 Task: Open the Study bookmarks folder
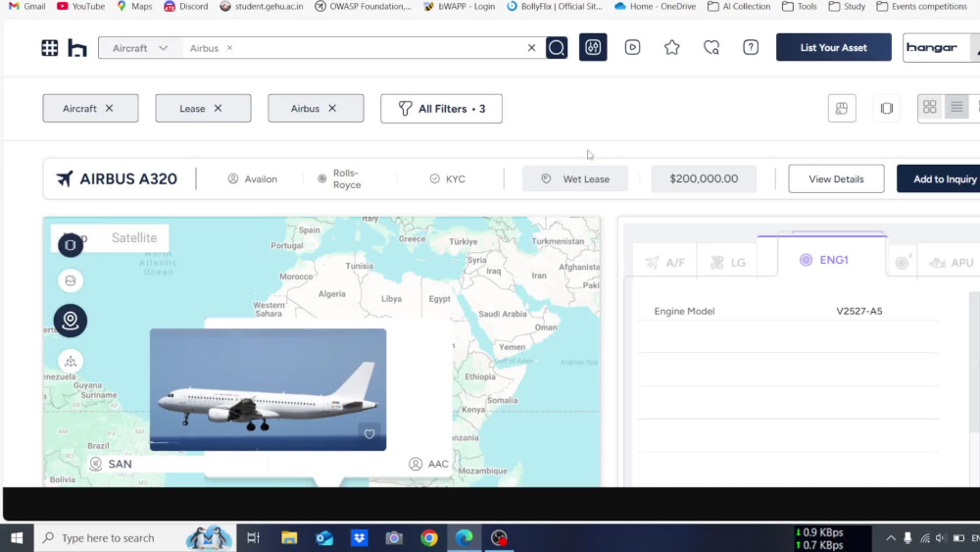847,6
